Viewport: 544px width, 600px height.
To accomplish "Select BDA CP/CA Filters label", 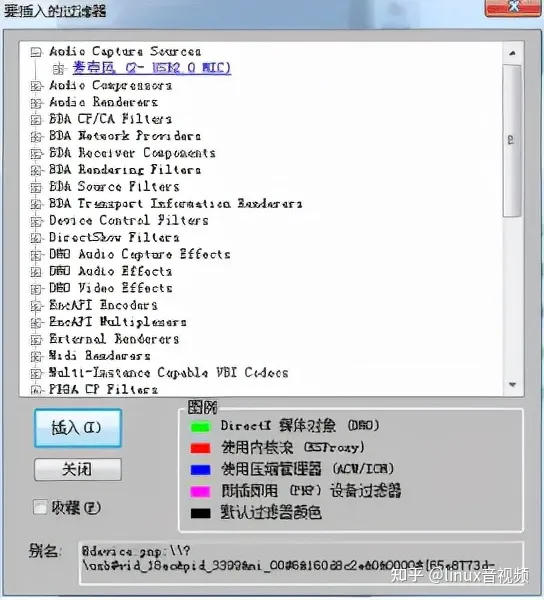I will 111,119.
